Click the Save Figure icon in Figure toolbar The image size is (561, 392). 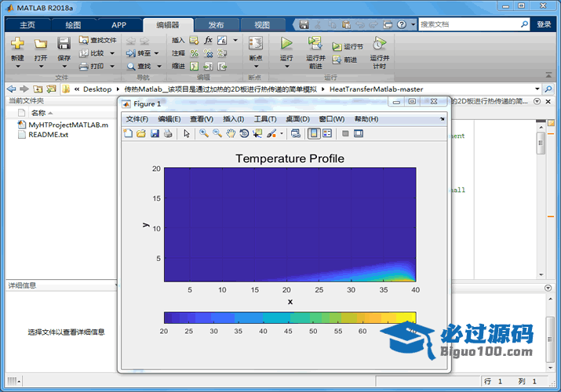click(155, 133)
